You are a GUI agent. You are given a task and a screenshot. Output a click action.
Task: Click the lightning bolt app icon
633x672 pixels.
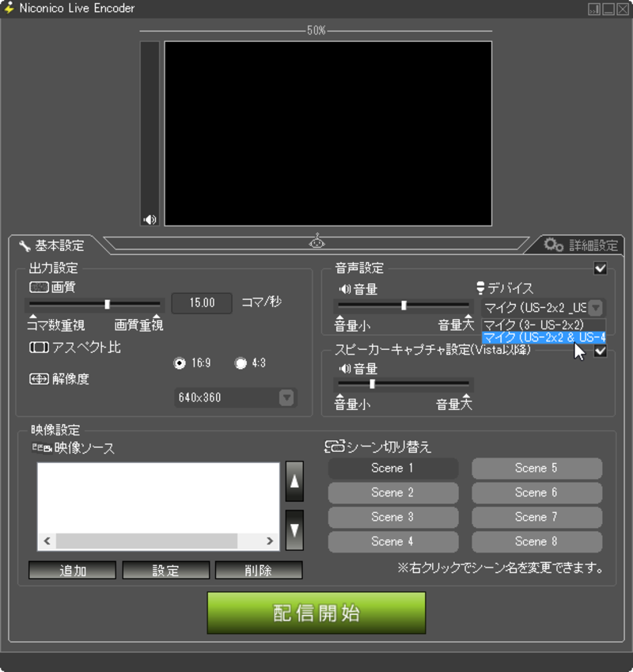tap(9, 8)
